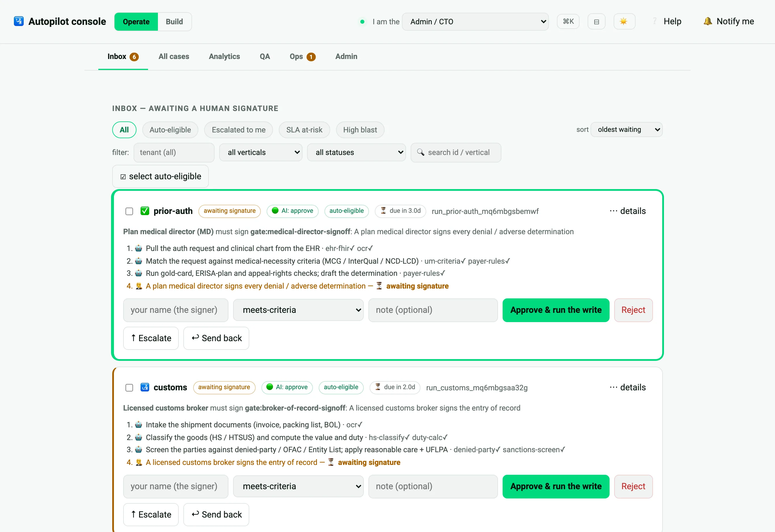Screen dimensions: 775x532
Task: Open the All cases tab
Action: 174,57
